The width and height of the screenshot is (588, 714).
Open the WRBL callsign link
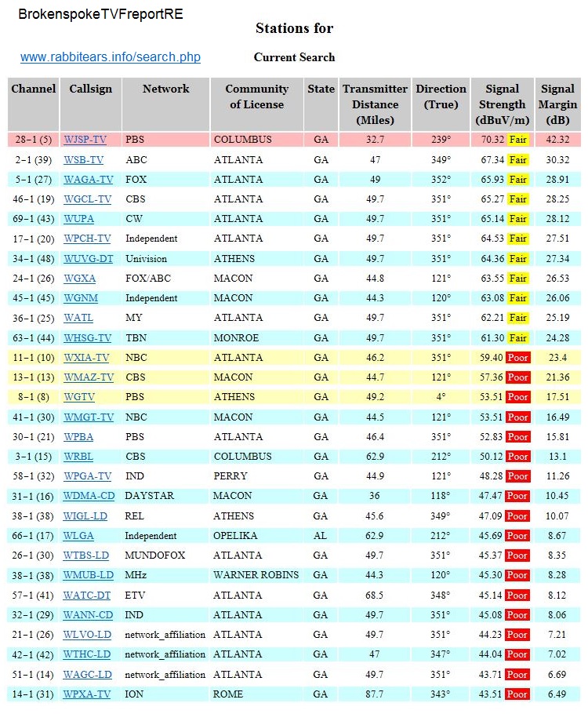pos(79,457)
